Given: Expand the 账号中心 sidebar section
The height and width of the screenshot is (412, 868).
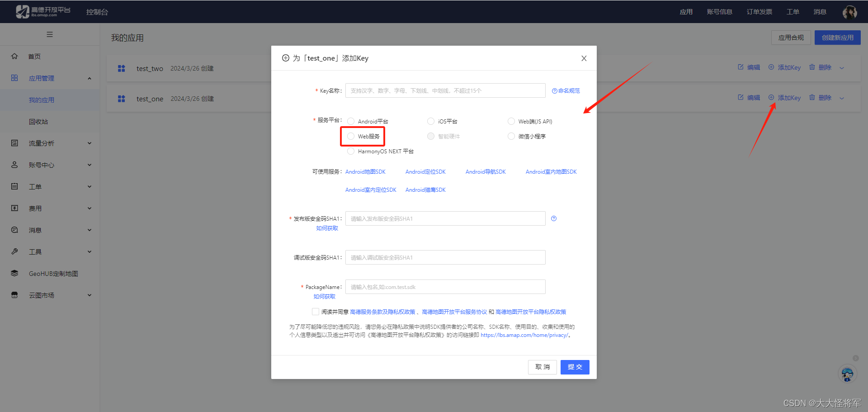Looking at the screenshot, I should click(90, 165).
